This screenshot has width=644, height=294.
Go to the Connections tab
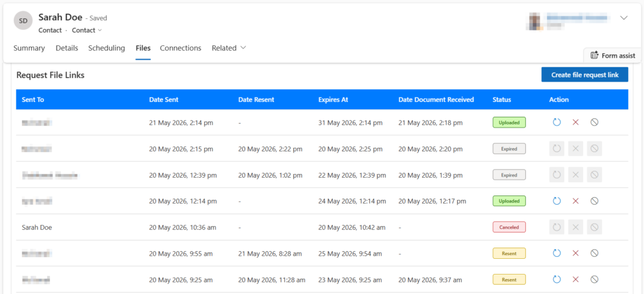[180, 48]
